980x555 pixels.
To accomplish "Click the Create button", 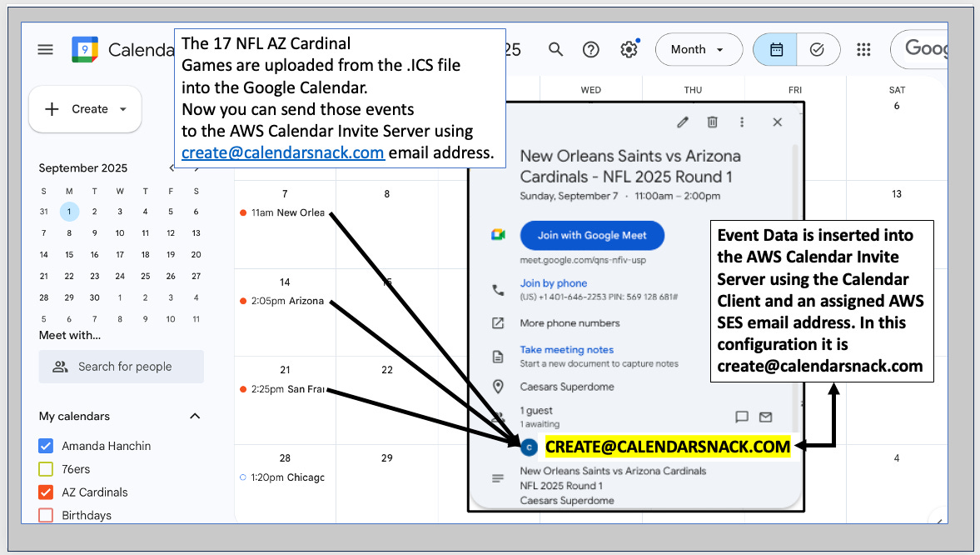I will pyautogui.click(x=85, y=109).
